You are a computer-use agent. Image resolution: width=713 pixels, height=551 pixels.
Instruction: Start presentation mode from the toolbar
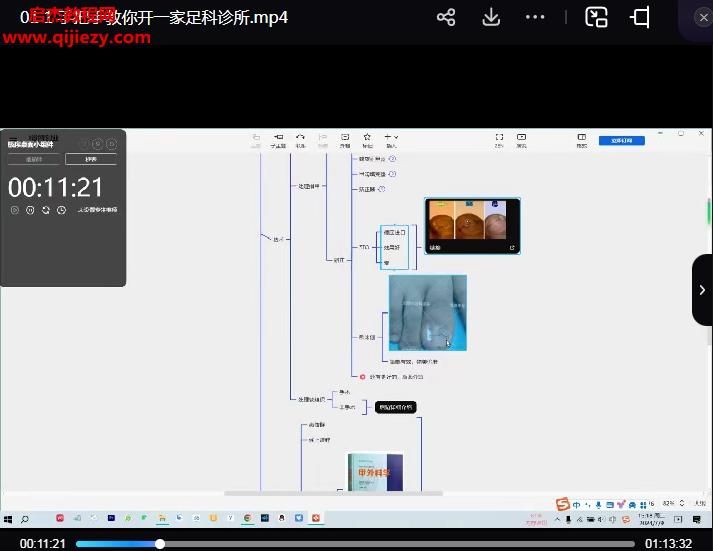point(522,140)
